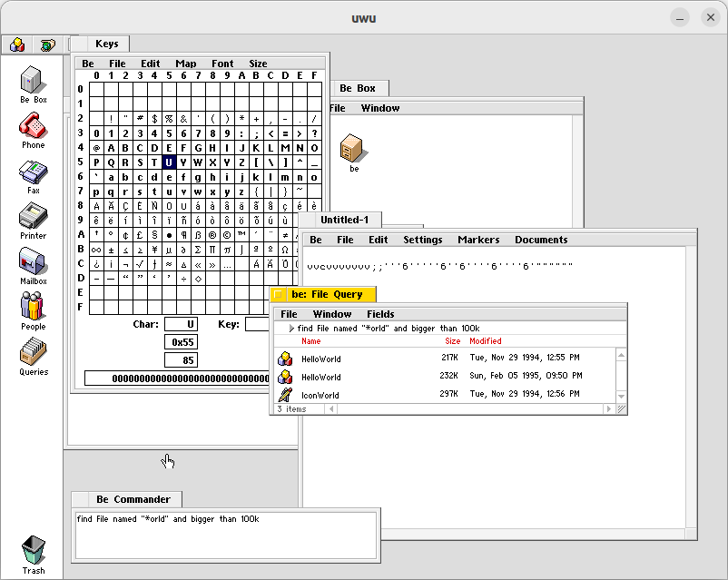Select the Printer icon
Viewport: 728px width, 580px height.
pyautogui.click(x=33, y=217)
